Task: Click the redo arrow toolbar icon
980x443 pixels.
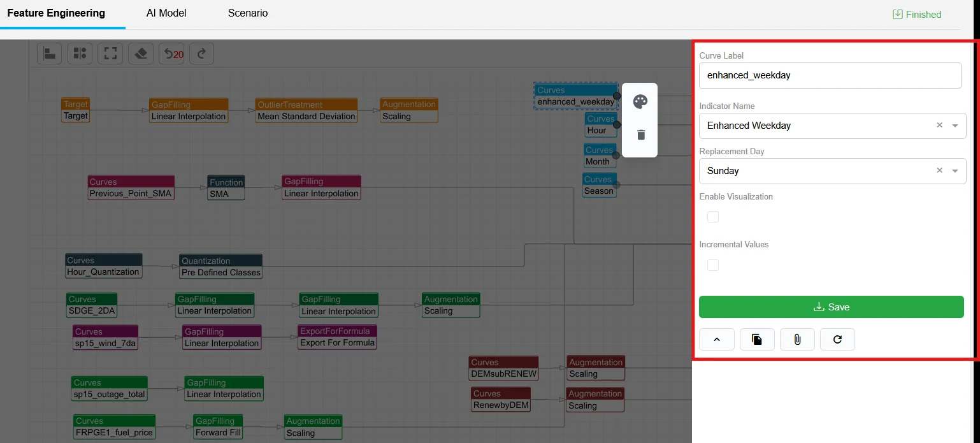Action: [202, 54]
